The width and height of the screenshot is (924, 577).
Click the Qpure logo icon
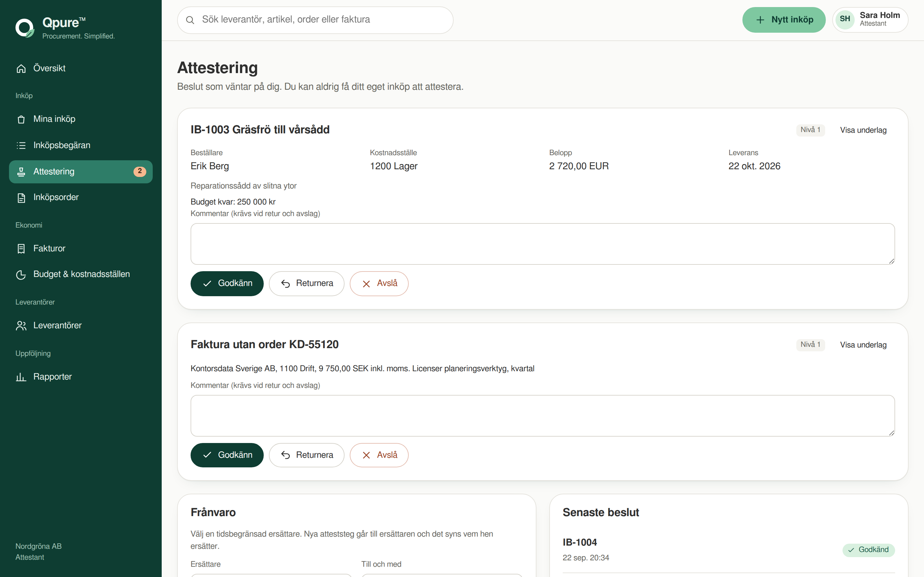25,28
